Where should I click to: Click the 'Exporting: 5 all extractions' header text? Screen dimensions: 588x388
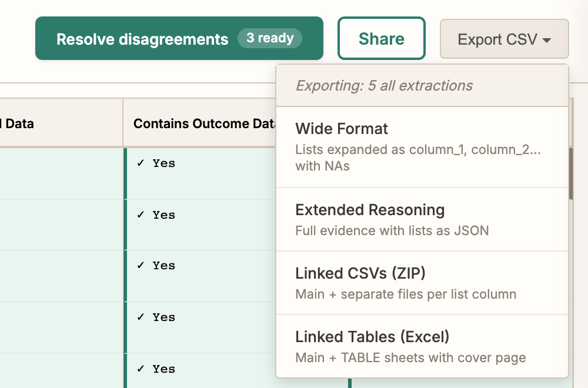[384, 86]
